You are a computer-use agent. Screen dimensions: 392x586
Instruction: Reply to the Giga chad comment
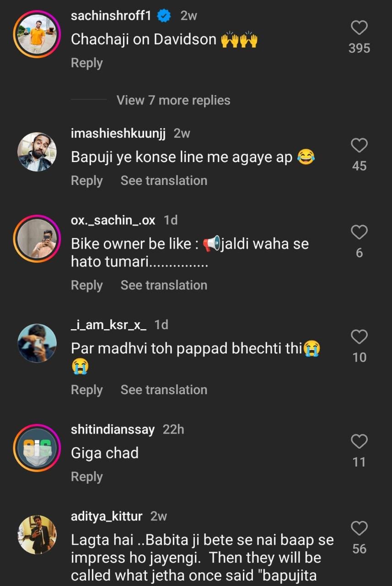click(86, 477)
